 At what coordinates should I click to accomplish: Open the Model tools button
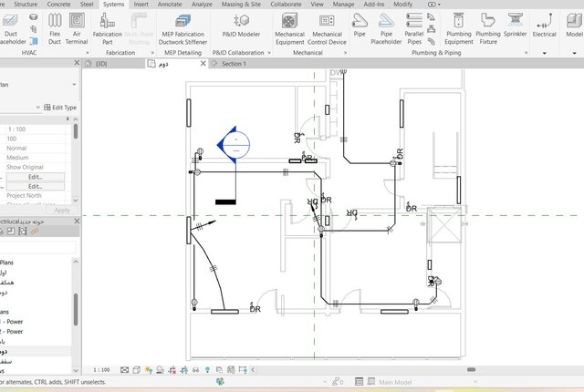click(574, 26)
